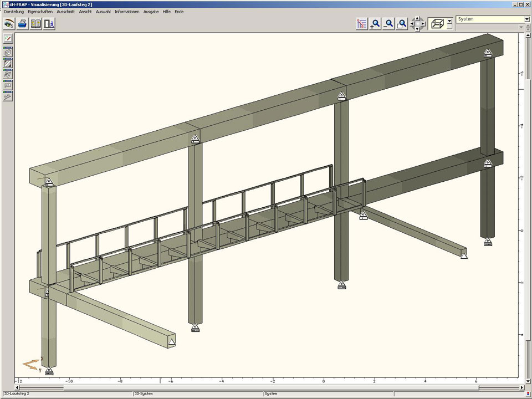Viewport: 532px width, 399px height.
Task: Open the Eigenschaften menu
Action: [x=40, y=12]
